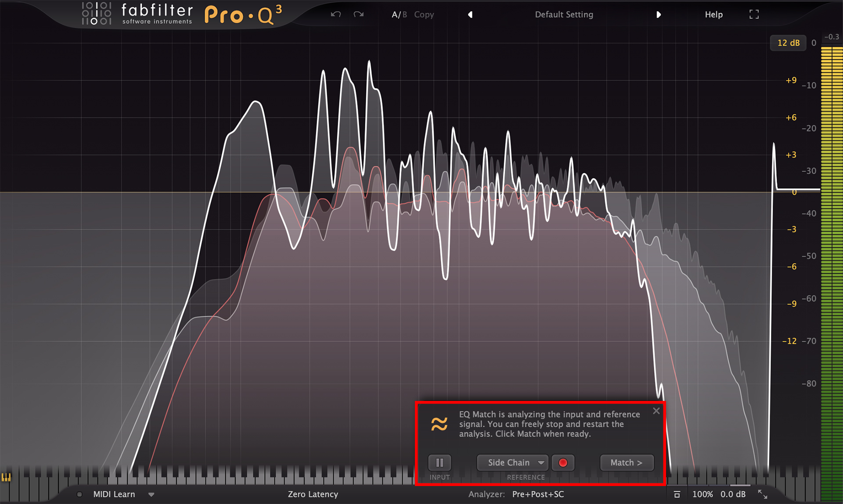This screenshot has height=504, width=843.
Task: Toggle MIDI Learn
Action: coord(114,494)
